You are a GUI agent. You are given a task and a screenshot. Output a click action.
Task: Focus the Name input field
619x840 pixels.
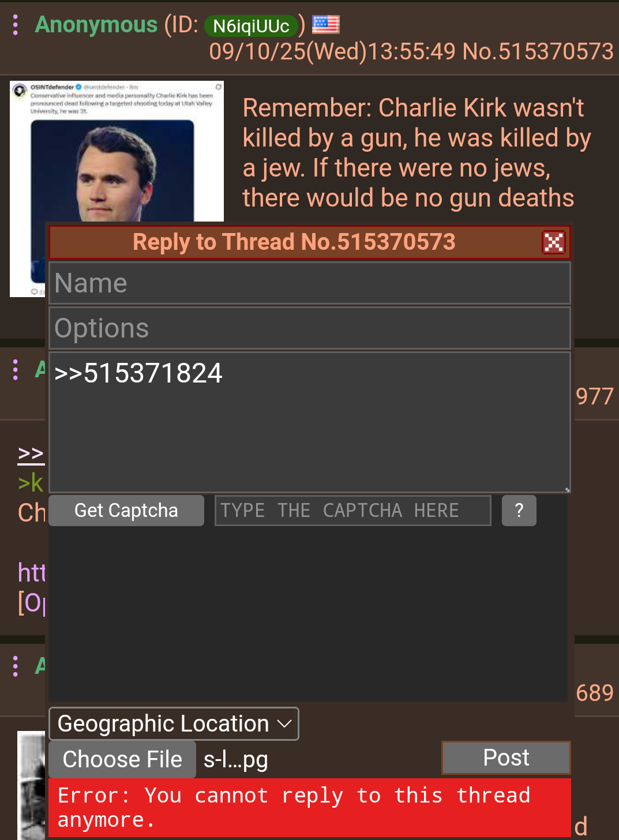pyautogui.click(x=310, y=283)
